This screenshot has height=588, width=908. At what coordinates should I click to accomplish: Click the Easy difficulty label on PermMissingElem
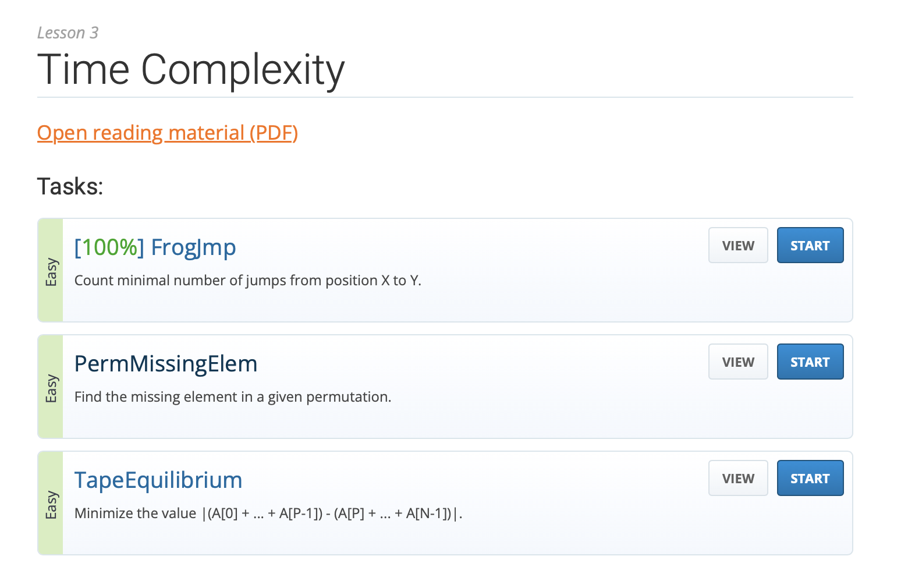51,388
